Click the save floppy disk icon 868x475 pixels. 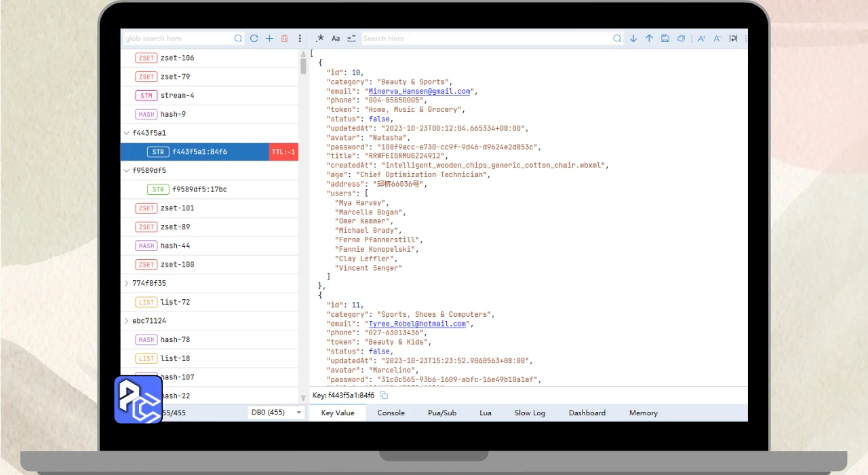point(665,39)
